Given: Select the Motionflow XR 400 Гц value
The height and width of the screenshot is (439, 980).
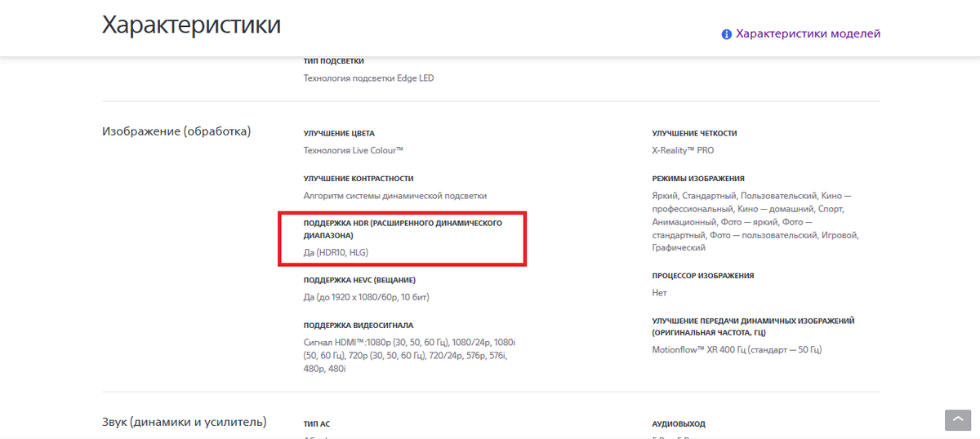Looking at the screenshot, I should pos(736,349).
